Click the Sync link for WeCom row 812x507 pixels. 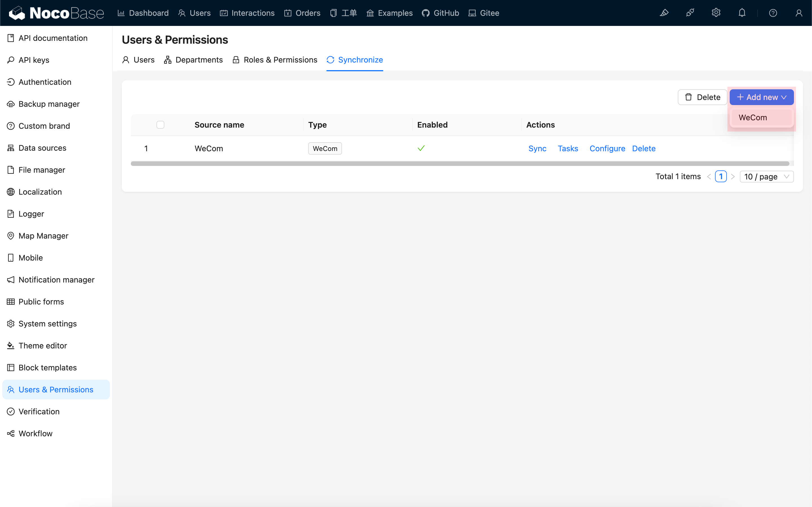coord(537,148)
